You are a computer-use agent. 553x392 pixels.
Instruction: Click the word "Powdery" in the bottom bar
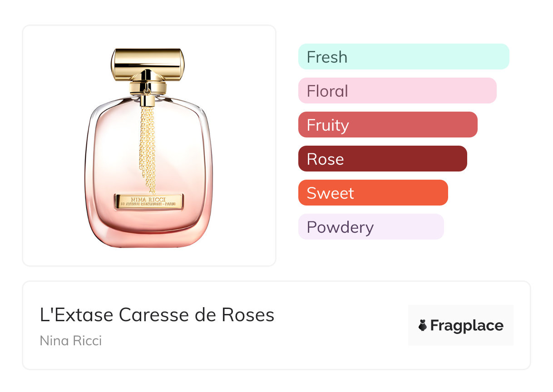pos(340,227)
